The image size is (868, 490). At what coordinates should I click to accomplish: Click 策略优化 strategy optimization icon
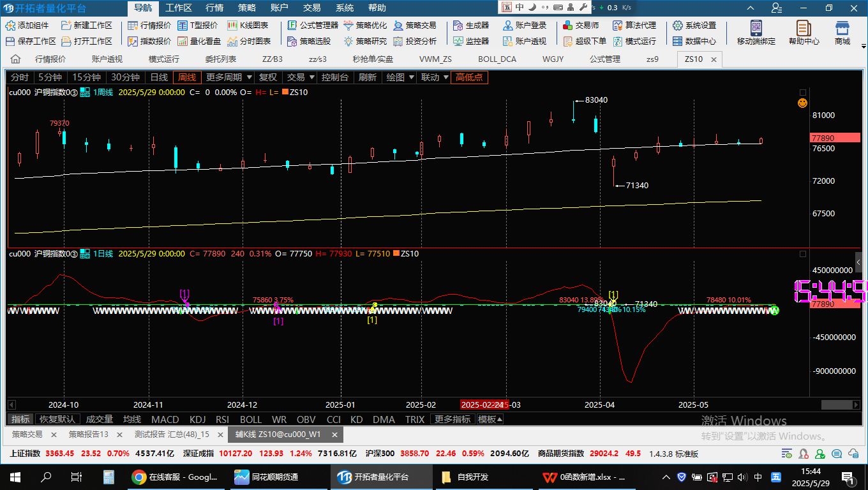click(x=348, y=26)
